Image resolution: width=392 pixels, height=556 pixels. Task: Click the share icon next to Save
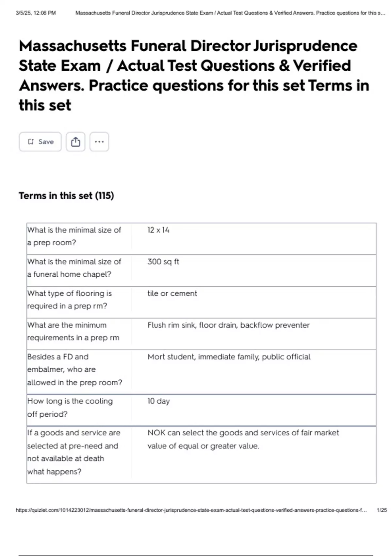(76, 141)
